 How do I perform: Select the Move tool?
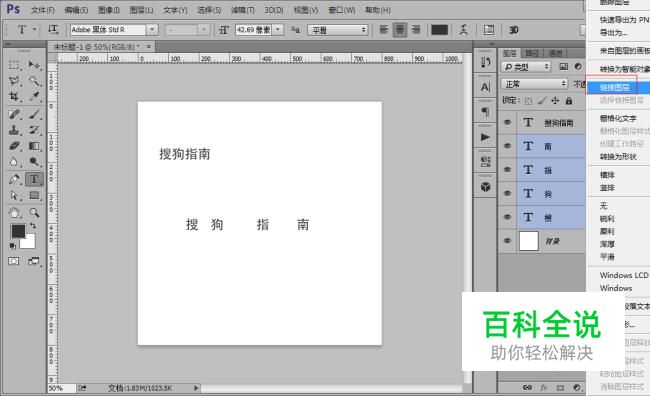(x=34, y=65)
